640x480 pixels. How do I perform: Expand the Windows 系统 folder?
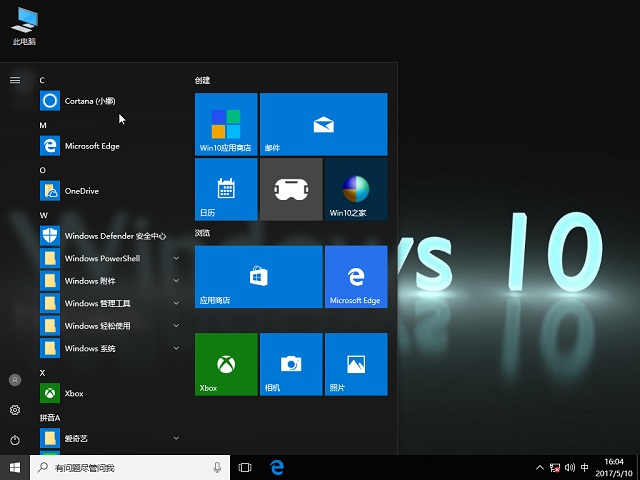coord(110,348)
